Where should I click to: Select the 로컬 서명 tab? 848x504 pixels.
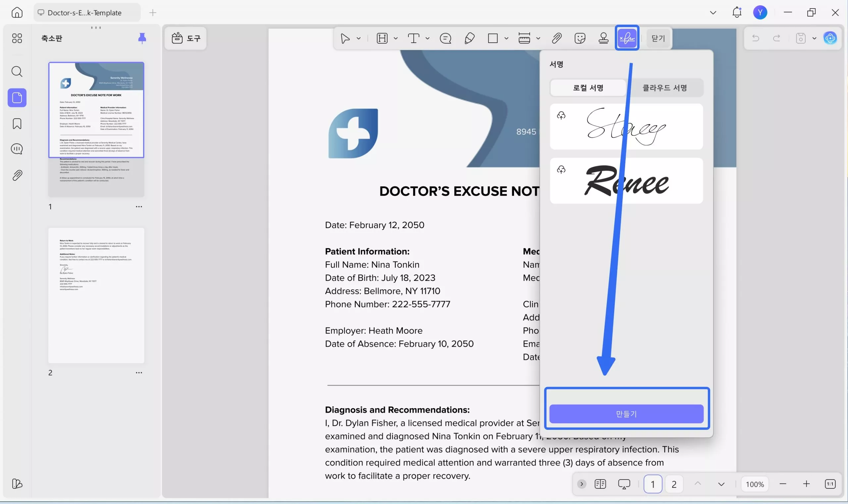pyautogui.click(x=588, y=88)
